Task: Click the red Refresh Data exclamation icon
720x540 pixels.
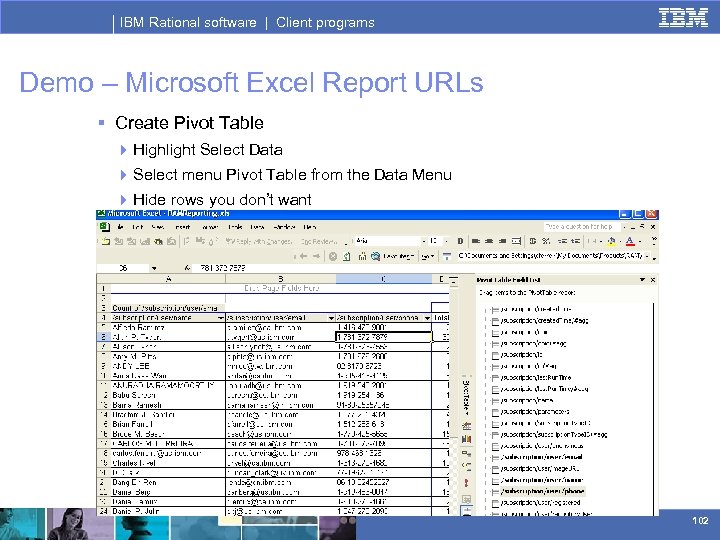Action: [x=467, y=483]
